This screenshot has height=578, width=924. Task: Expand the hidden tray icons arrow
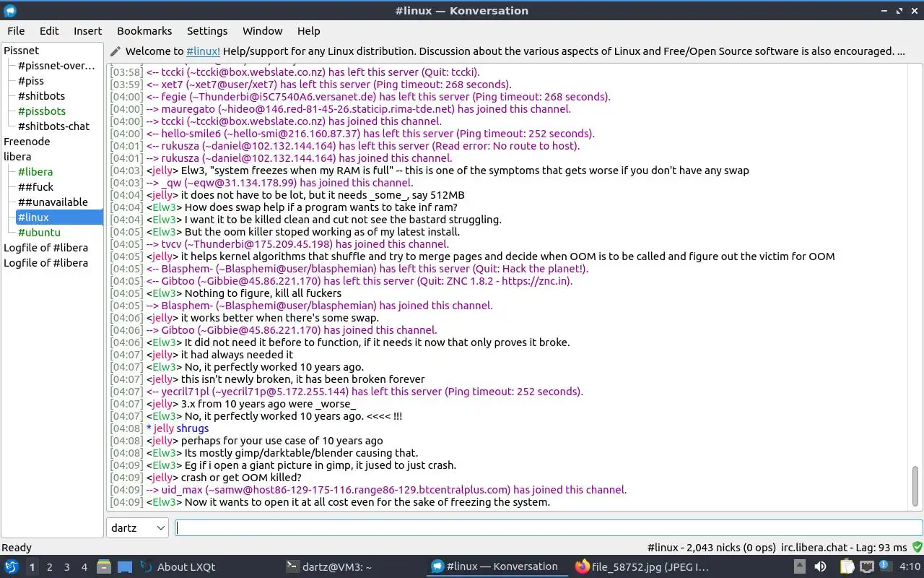[800, 566]
